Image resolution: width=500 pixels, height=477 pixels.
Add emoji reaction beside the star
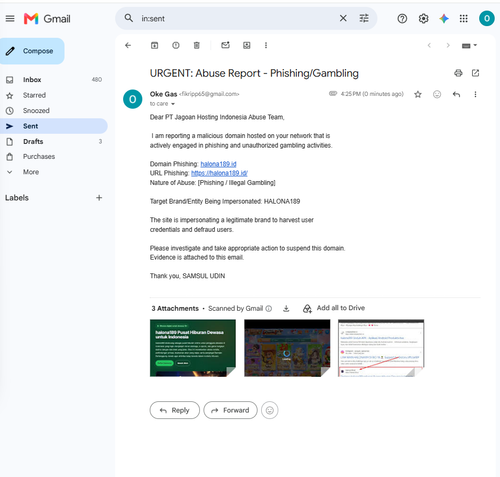click(437, 94)
